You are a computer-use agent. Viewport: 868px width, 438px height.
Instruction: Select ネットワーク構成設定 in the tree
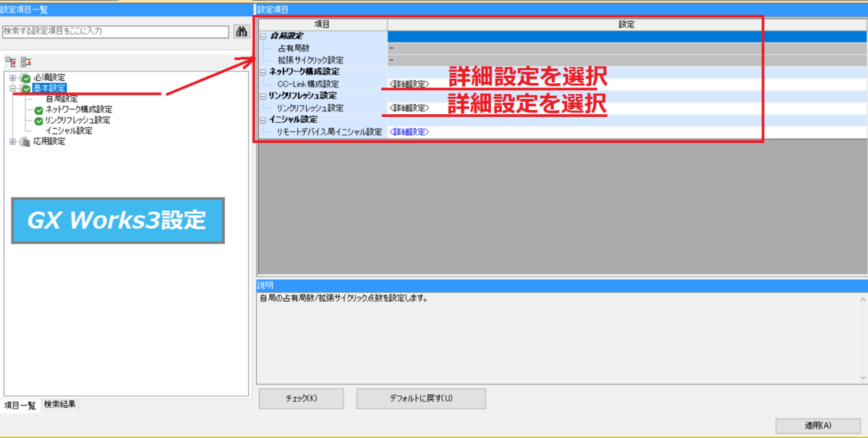[x=79, y=110]
